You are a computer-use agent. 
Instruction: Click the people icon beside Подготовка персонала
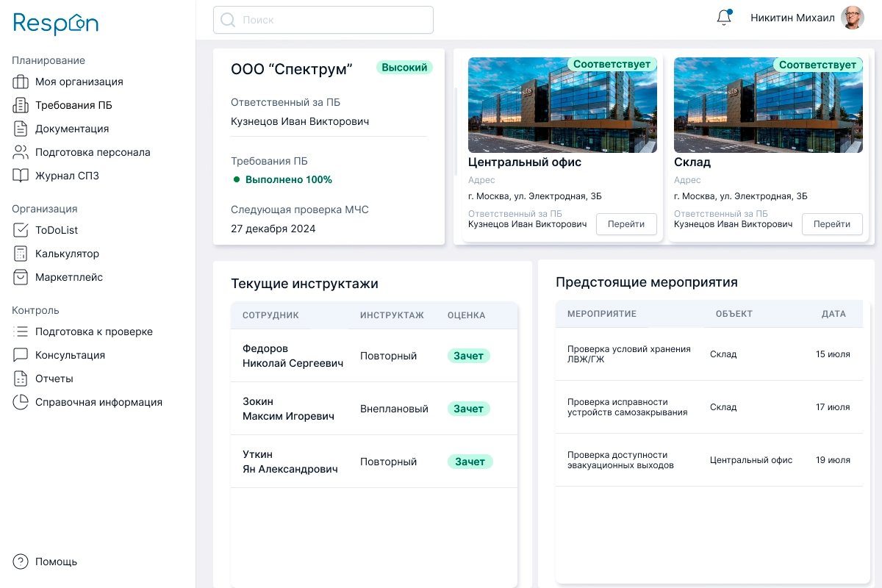[x=21, y=152]
